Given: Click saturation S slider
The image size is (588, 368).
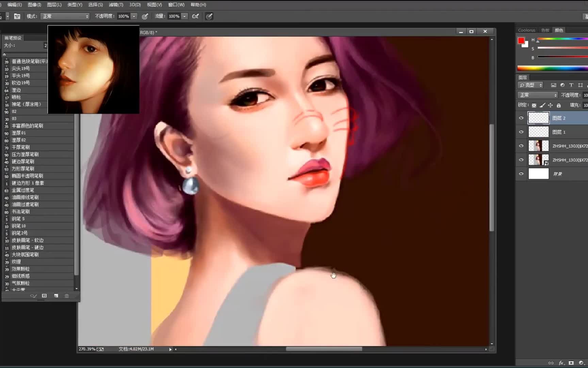Looking at the screenshot, I should (x=563, y=48).
